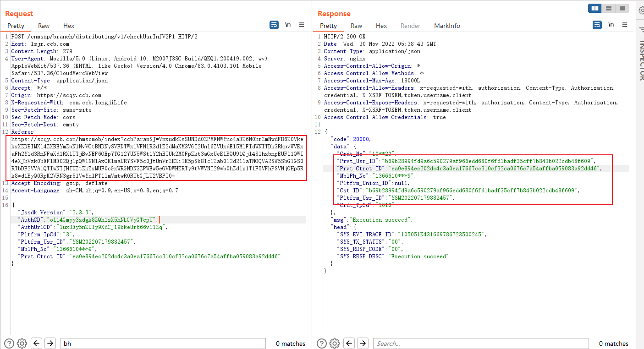Image resolution: width=644 pixels, height=349 pixels.
Task: Toggle the \n non-printable characters in Response
Action: pyautogui.click(x=611, y=25)
